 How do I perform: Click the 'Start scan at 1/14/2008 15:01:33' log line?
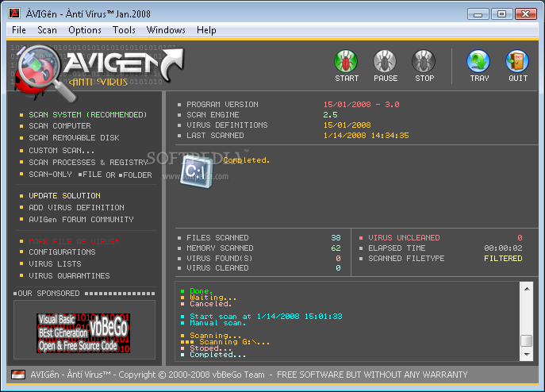pos(266,317)
